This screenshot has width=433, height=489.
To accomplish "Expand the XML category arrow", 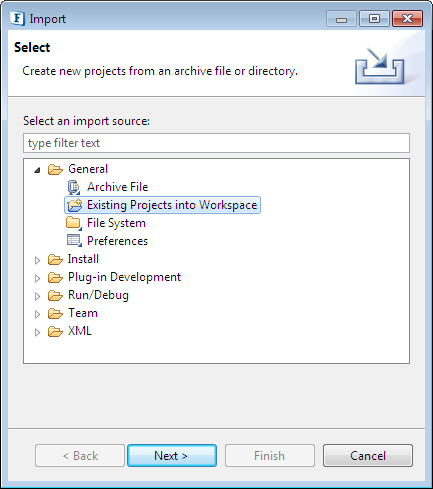I will (37, 332).
